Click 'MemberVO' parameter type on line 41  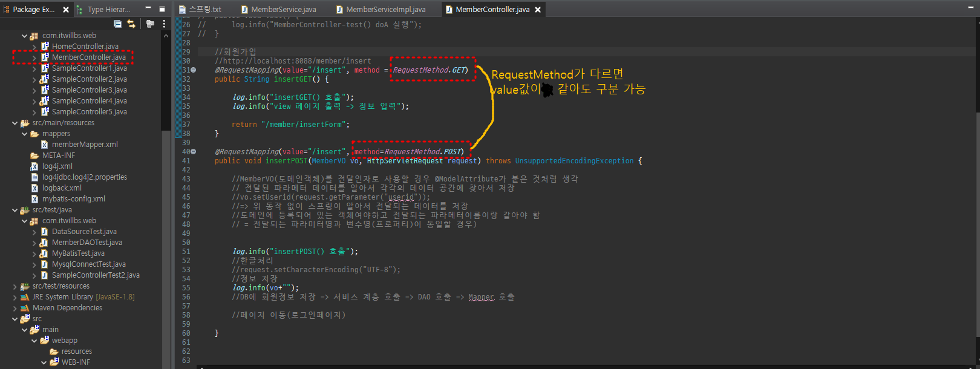[329, 161]
